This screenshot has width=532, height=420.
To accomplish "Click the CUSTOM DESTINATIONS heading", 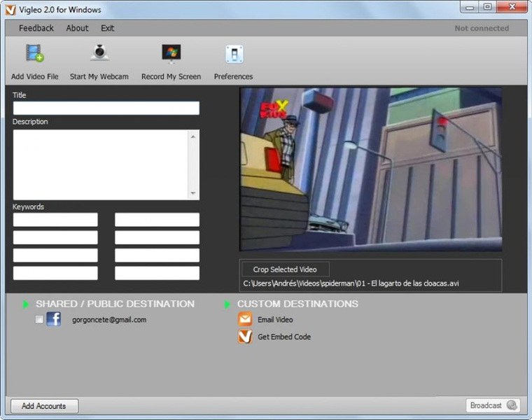I will coord(298,304).
